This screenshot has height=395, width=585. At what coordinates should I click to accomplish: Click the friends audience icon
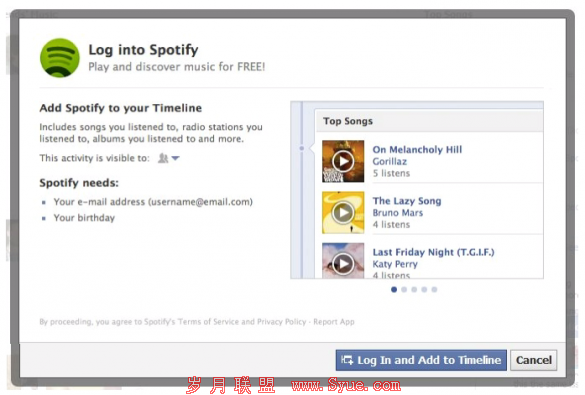[163, 158]
